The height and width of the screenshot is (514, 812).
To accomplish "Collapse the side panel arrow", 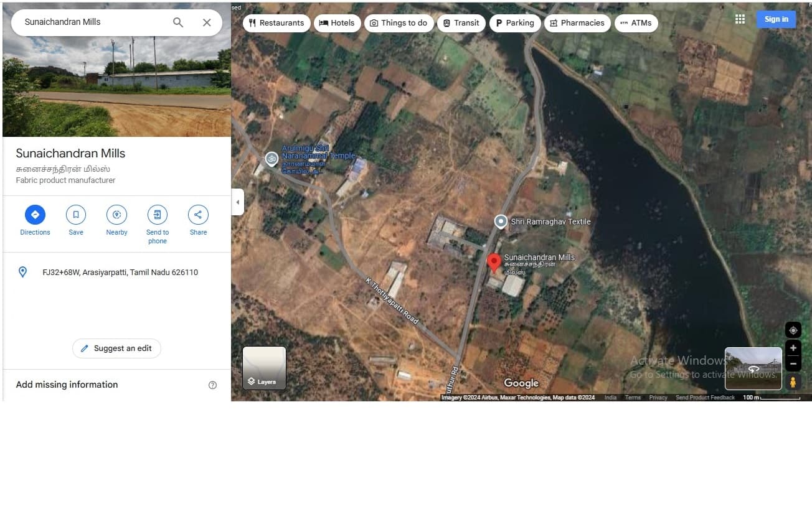I will click(237, 202).
